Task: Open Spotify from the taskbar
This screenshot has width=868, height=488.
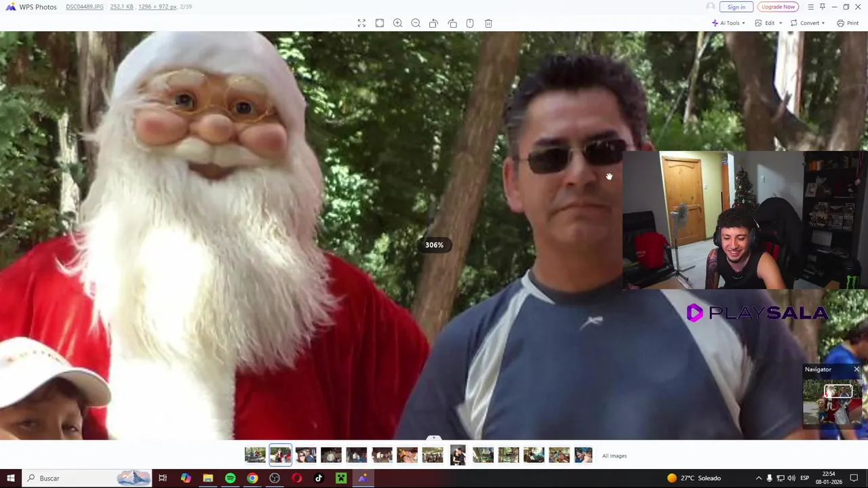Action: 230,478
